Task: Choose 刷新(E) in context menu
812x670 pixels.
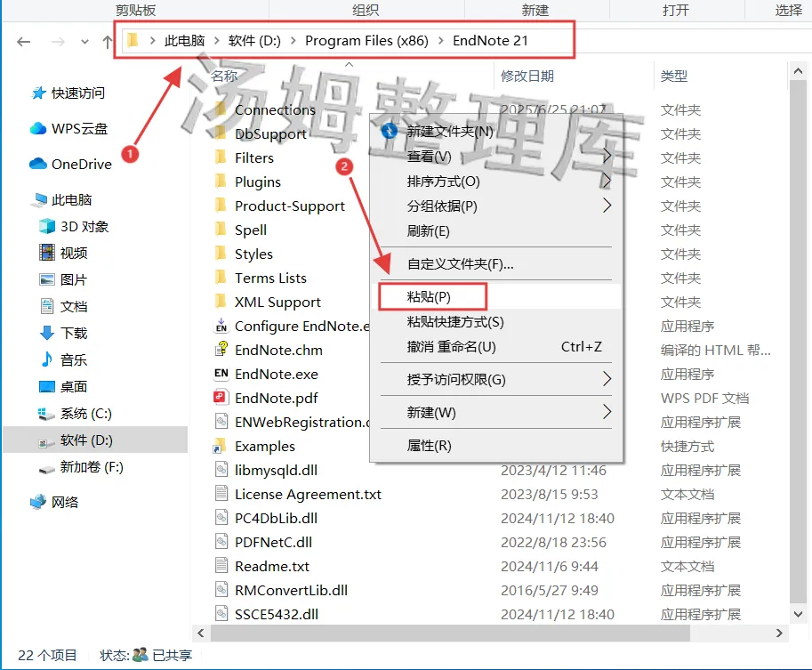Action: [x=429, y=231]
